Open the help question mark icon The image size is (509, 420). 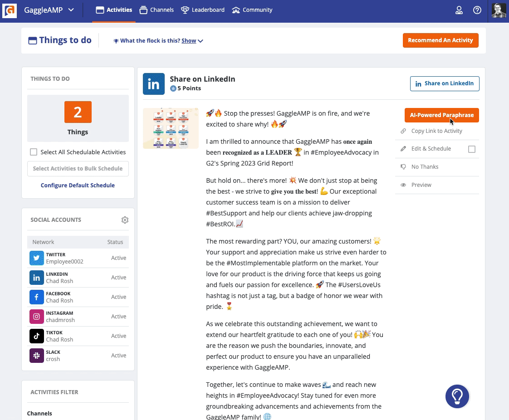click(477, 10)
